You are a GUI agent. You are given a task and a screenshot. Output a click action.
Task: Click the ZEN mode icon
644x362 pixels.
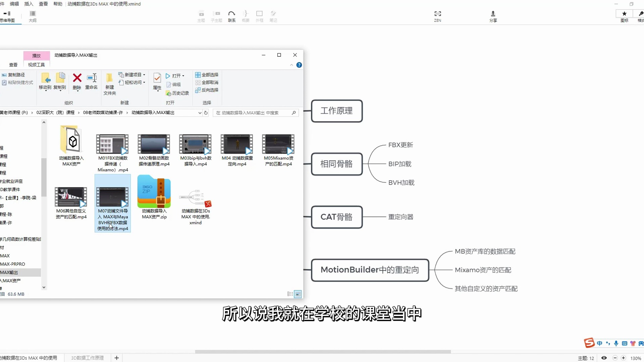(437, 14)
